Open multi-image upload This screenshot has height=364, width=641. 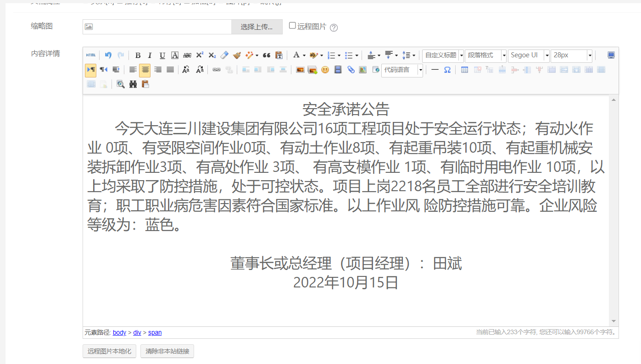(x=312, y=70)
